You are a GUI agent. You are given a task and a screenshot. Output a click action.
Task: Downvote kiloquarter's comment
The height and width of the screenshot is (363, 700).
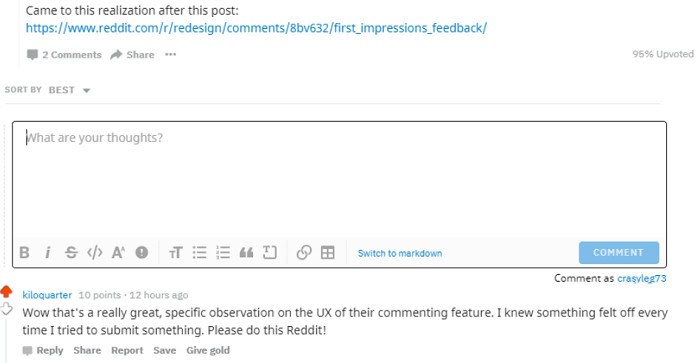pyautogui.click(x=6, y=309)
